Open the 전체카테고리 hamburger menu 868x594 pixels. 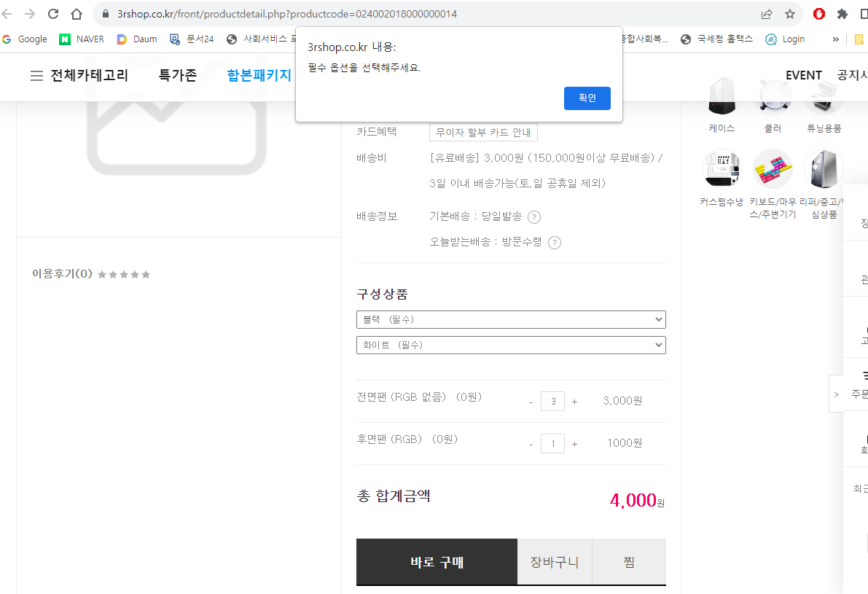[x=36, y=76]
